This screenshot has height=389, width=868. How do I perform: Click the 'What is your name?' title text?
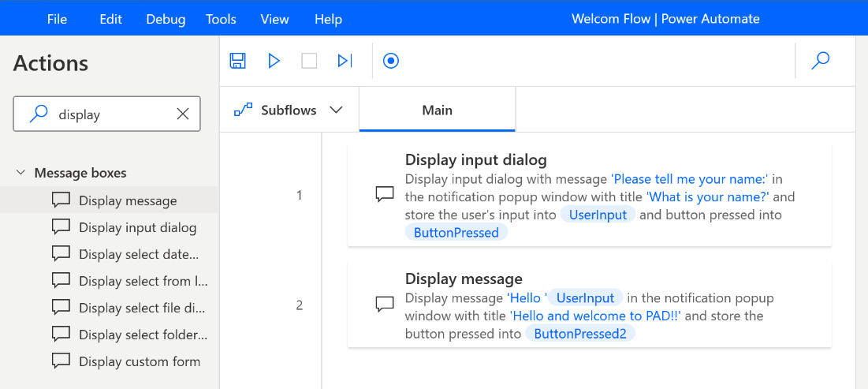(x=708, y=196)
